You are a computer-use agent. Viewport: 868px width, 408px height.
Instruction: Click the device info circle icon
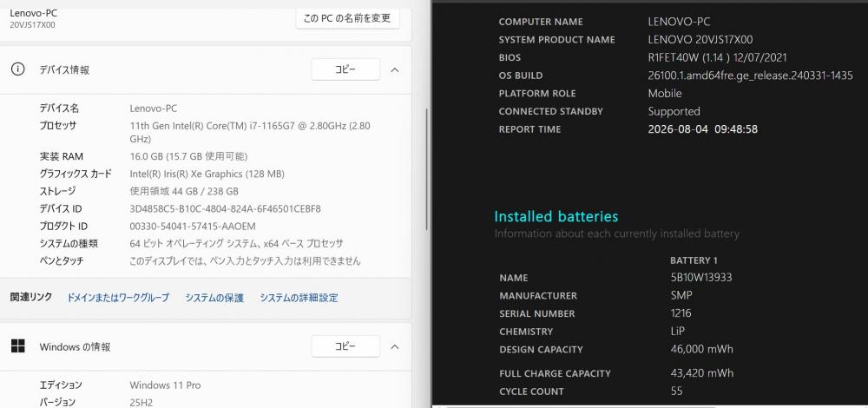[17, 69]
